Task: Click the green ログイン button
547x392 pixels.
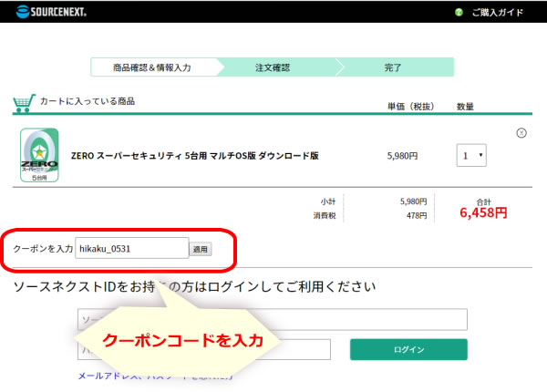Action: tap(408, 349)
